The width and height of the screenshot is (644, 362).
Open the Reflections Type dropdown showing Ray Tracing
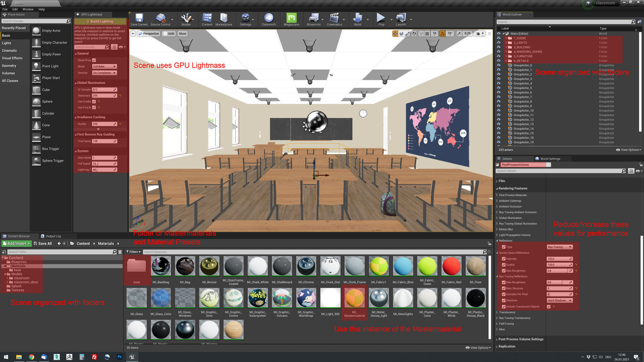(x=559, y=247)
